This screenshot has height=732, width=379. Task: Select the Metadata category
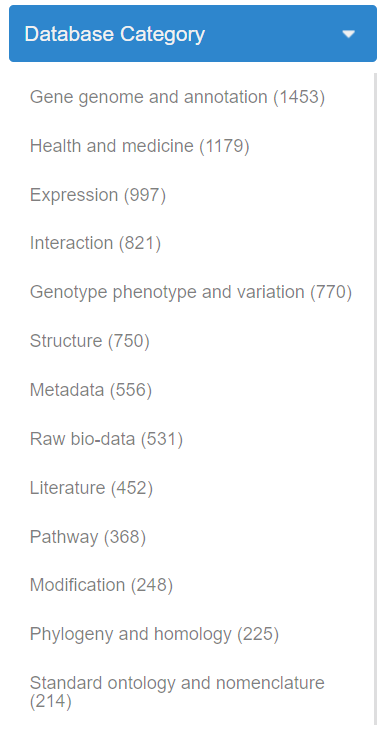[91, 390]
